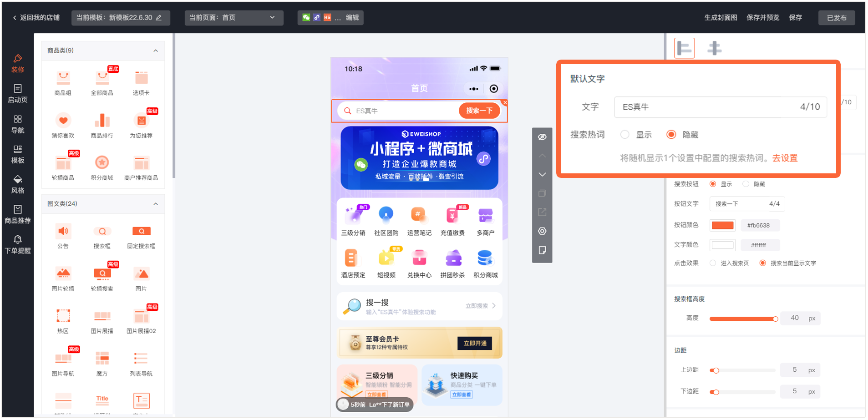The width and height of the screenshot is (868, 420).
Task: Add the 商品组 component icon
Action: click(x=63, y=79)
